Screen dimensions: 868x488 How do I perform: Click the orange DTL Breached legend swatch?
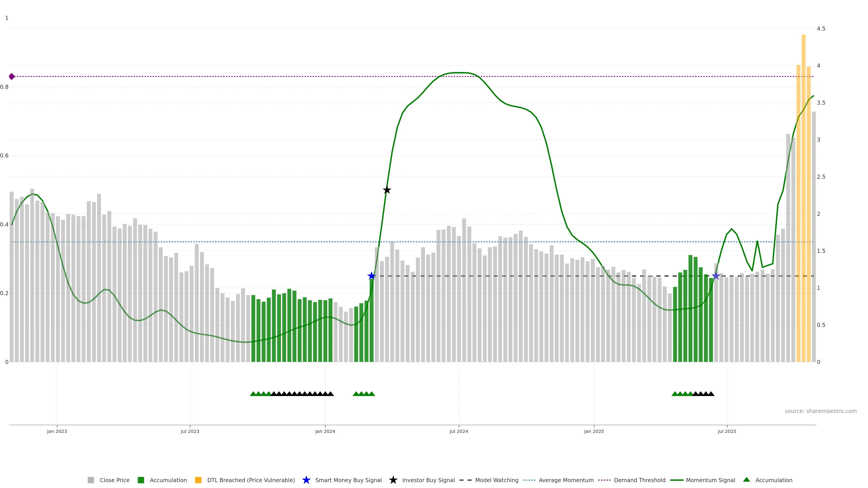198,480
